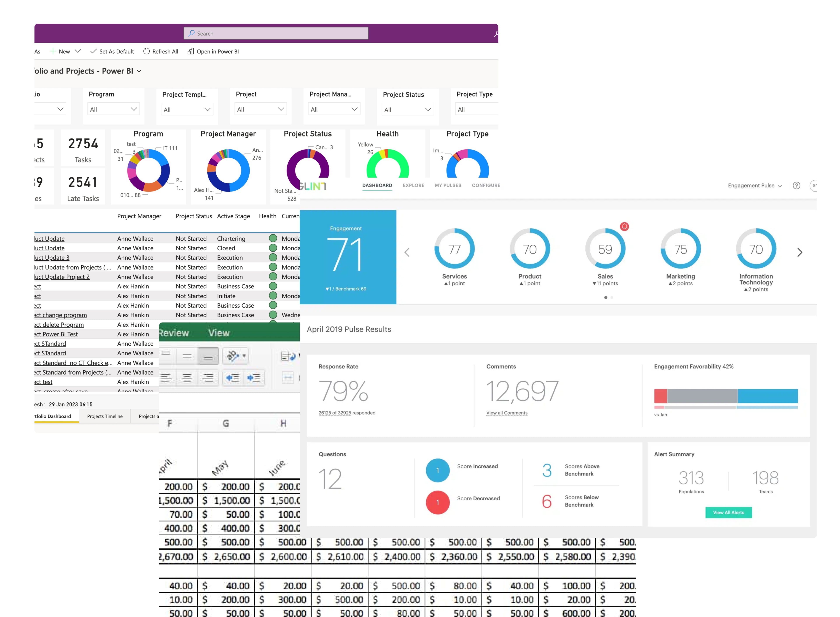Click the Sales alert bell icon
840x617 pixels.
tap(624, 226)
